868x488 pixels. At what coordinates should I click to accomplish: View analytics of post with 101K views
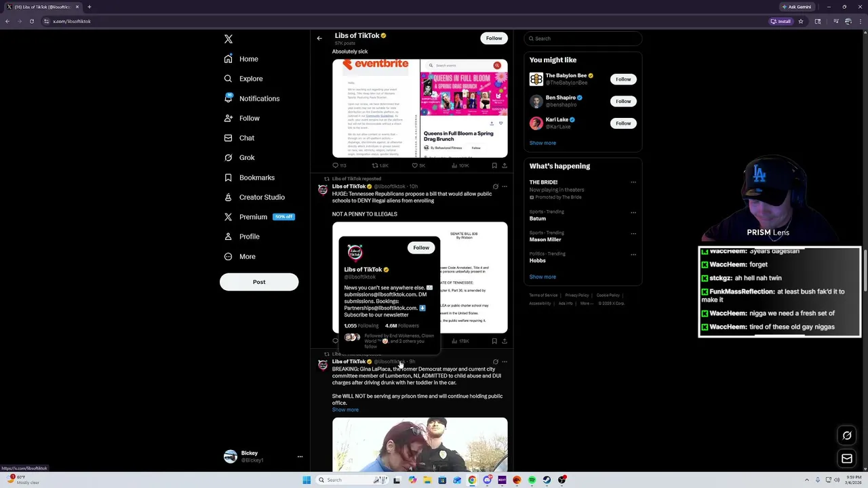[460, 165]
